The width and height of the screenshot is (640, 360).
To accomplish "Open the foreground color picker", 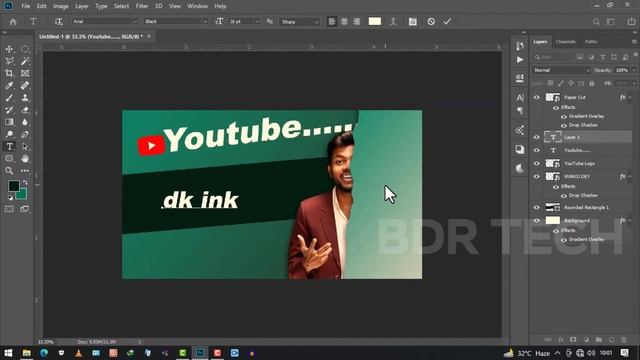I will 13,186.
